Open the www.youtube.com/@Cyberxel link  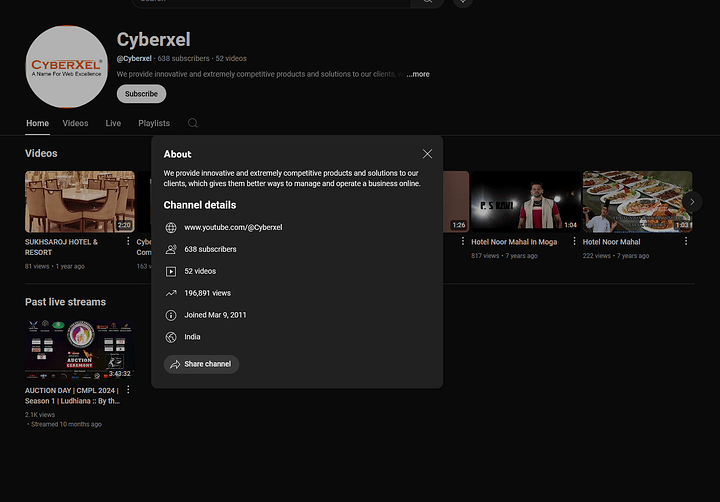coord(233,227)
